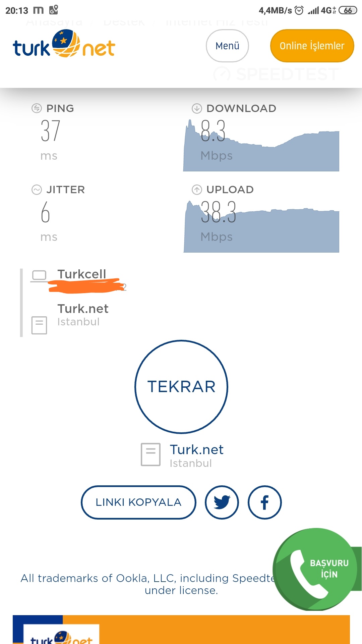The width and height of the screenshot is (362, 644).
Task: Click the laptop icon next to Turkcell
Action: (x=39, y=276)
